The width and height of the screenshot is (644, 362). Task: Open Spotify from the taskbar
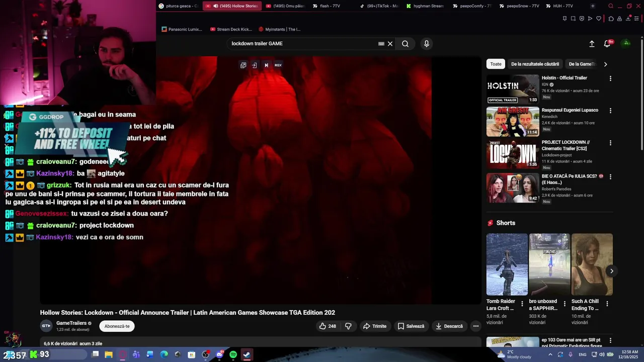[x=233, y=354]
